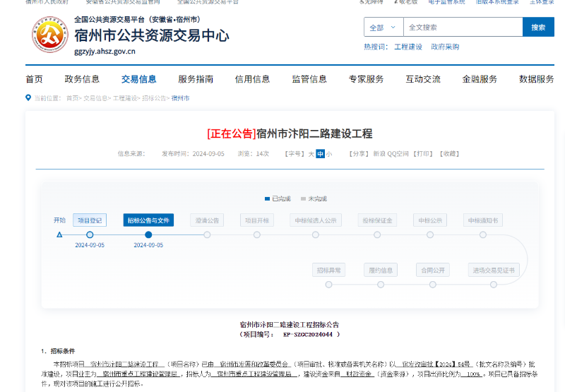Click the site URL text ggzyjy.ahsz.gov.cn

(105, 52)
